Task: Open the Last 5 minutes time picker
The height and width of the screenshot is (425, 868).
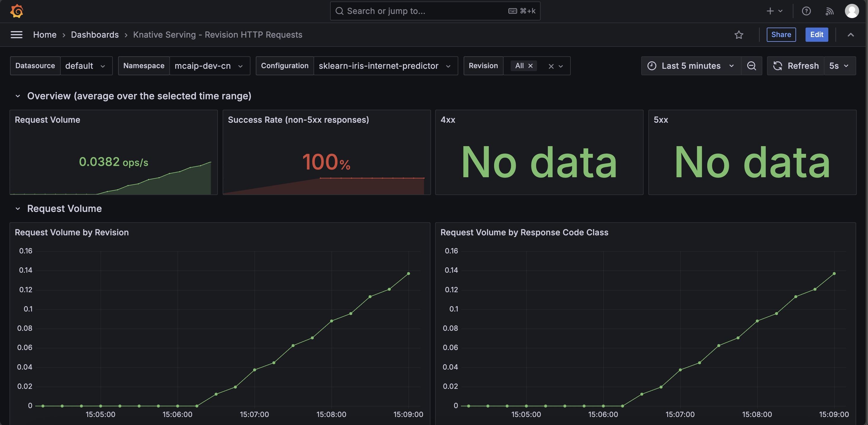Action: 691,66
